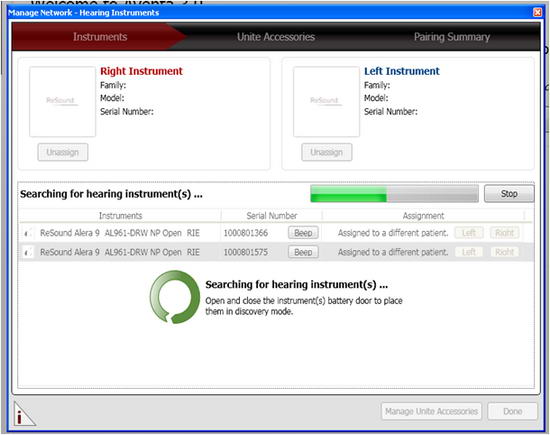The image size is (550, 435).
Task: Beep the instrument with serial 1000801366
Action: (303, 233)
